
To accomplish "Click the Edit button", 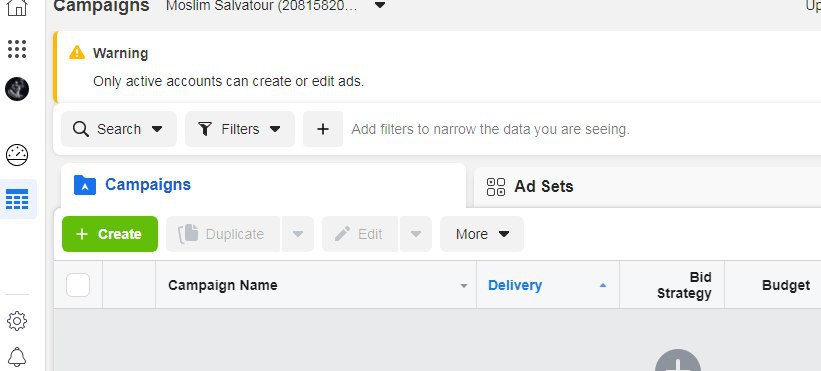I will click(360, 234).
